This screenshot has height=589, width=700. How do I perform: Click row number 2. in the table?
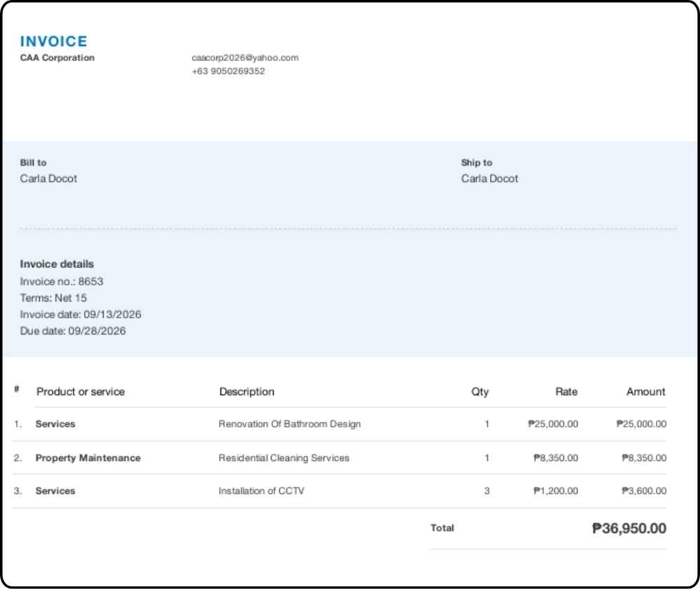pyautogui.click(x=18, y=458)
